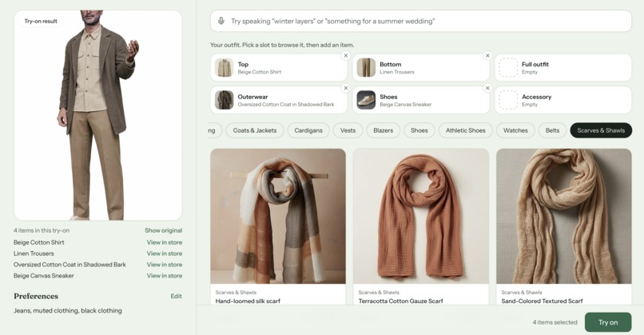Select the Vests category chip
Screen dimensions: 644x335
point(348,130)
